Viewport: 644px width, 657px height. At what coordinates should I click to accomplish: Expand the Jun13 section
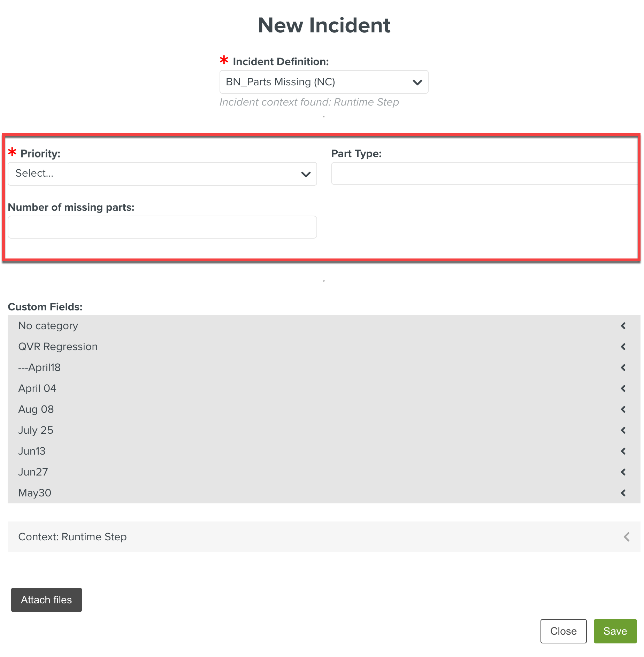pyautogui.click(x=324, y=451)
